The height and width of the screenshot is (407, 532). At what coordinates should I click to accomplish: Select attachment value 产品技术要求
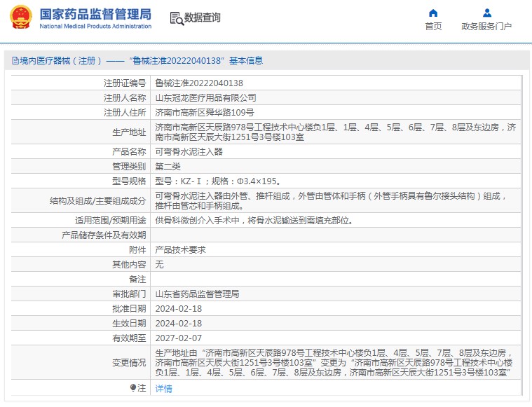pos(181,249)
